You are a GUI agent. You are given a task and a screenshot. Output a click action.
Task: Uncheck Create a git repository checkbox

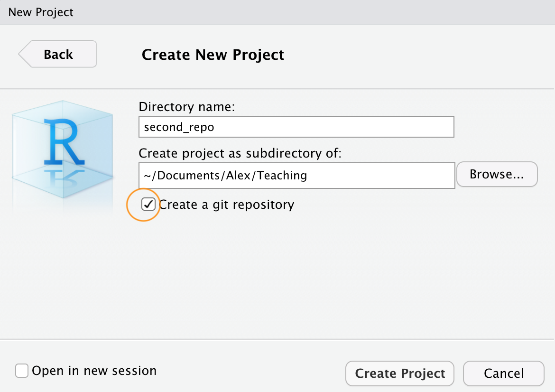pyautogui.click(x=148, y=205)
